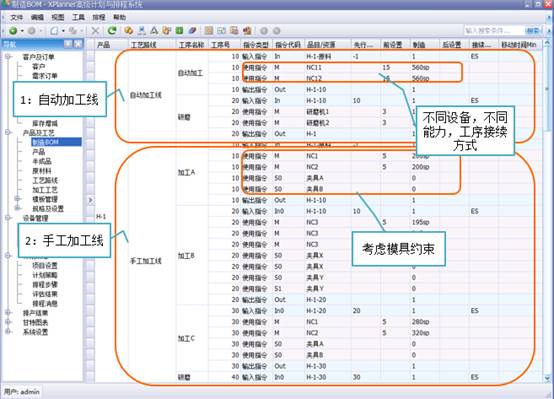Click the green square toolbar icon
The width and height of the screenshot is (554, 399).
(179, 31)
